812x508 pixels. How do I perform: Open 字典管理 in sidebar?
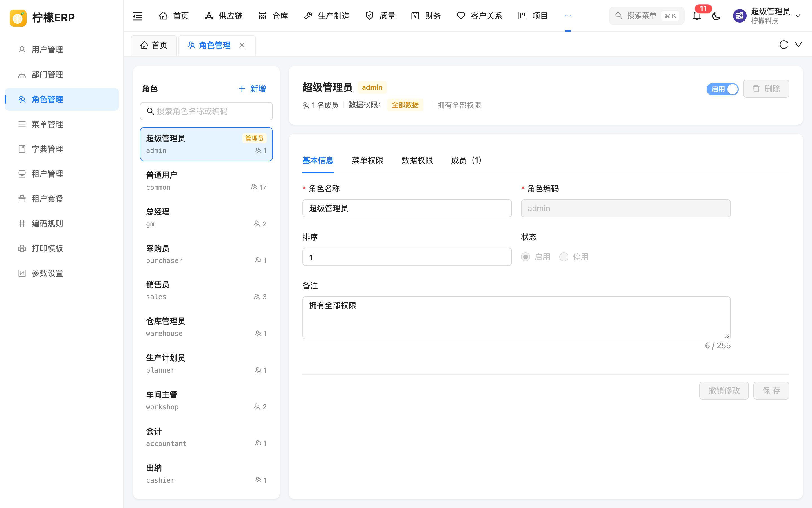click(x=62, y=149)
